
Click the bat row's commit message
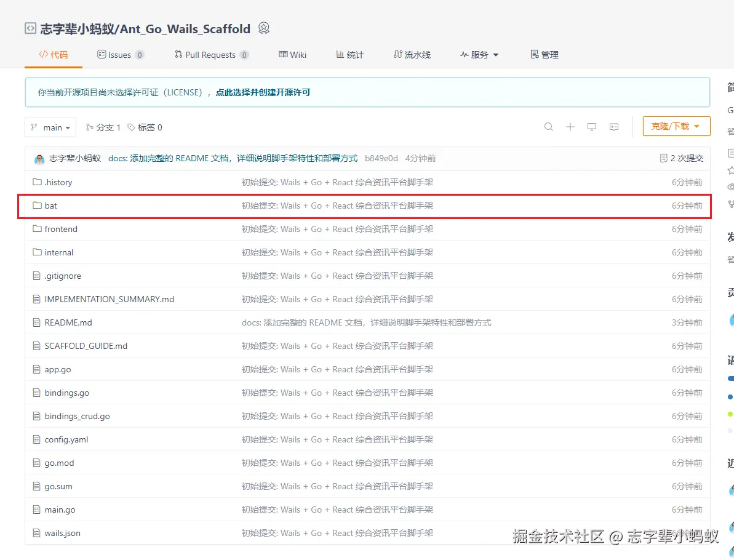point(337,206)
